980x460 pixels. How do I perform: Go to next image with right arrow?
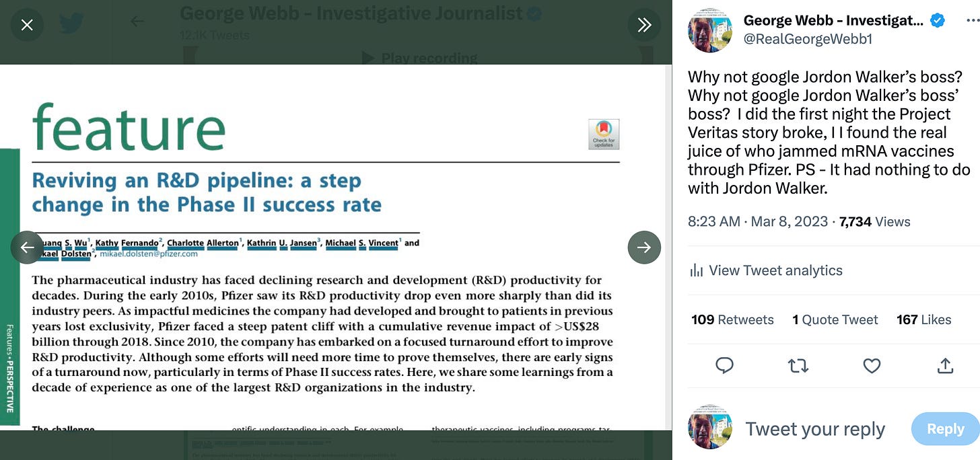tap(644, 247)
